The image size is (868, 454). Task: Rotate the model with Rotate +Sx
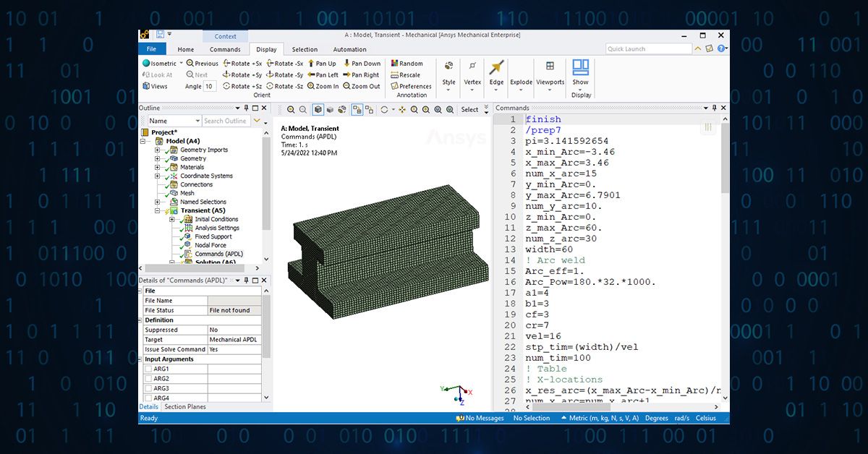click(x=226, y=64)
